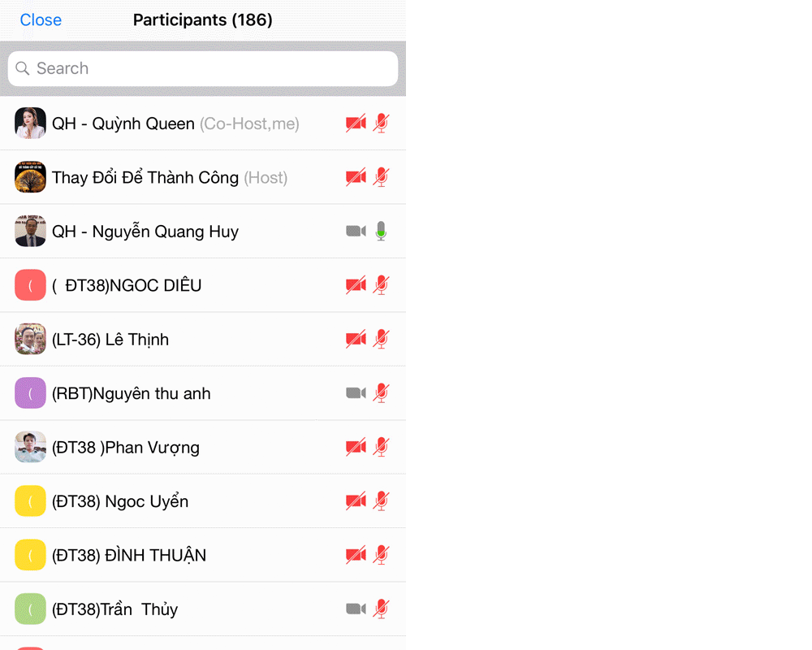Click the gray camera icon for Nguyên thu anh
812x650 pixels.
click(x=356, y=393)
